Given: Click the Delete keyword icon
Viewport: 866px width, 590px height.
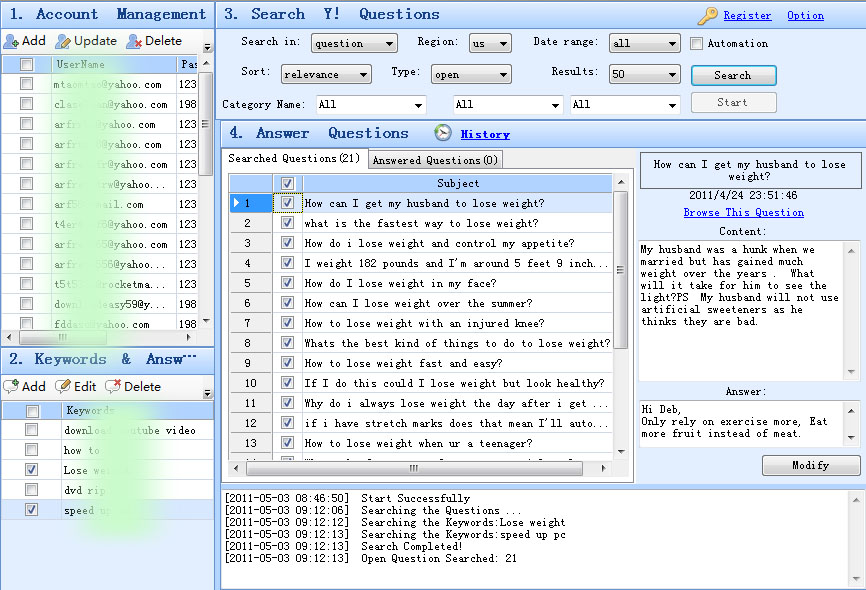Looking at the screenshot, I should (x=113, y=386).
